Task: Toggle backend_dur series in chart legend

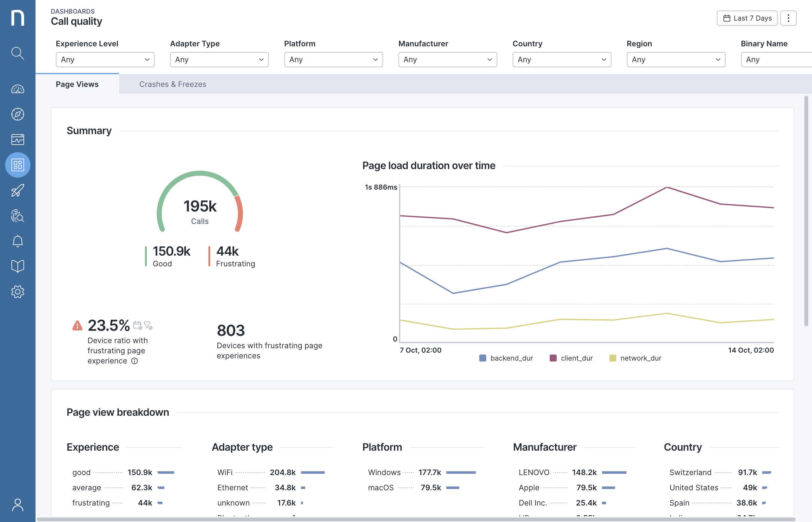Action: point(506,358)
